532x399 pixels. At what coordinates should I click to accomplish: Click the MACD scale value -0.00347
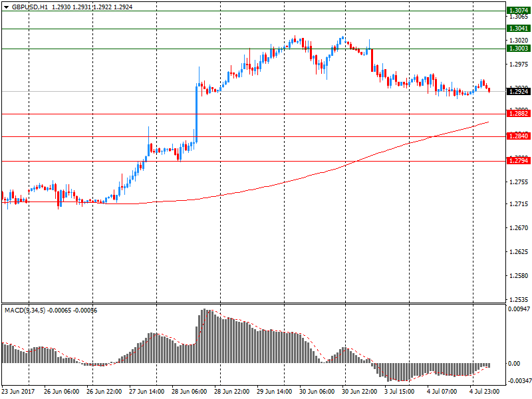pos(519,381)
